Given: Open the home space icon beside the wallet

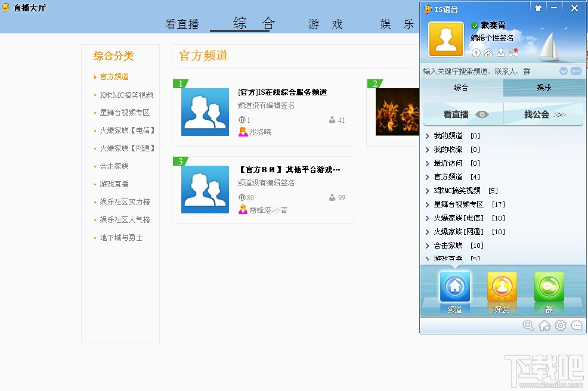Looking at the screenshot, I should [x=489, y=54].
